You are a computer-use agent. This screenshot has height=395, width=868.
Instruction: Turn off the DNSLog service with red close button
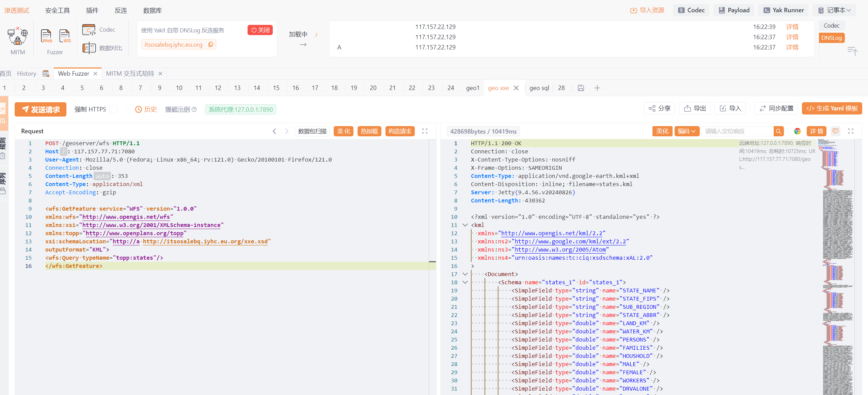coord(260,30)
